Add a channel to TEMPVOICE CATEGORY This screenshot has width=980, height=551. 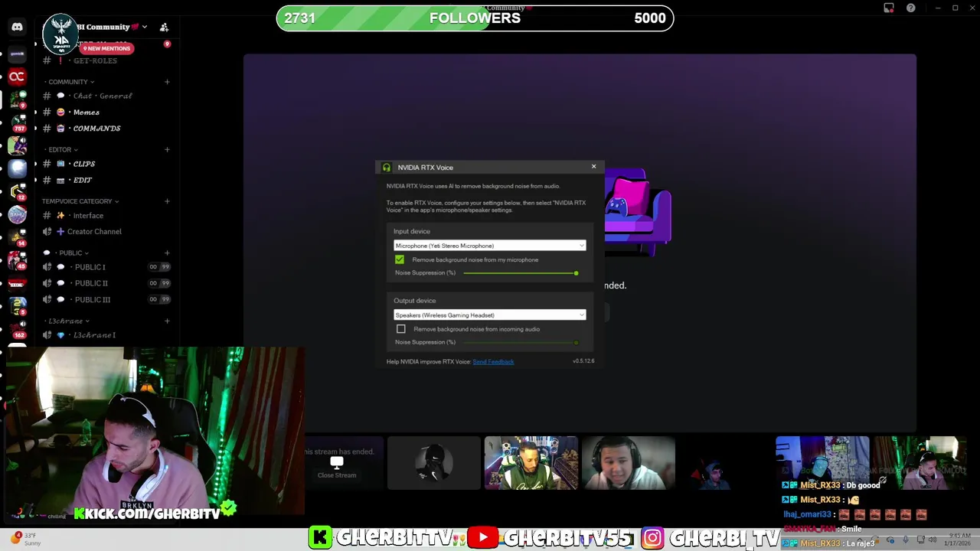point(167,201)
